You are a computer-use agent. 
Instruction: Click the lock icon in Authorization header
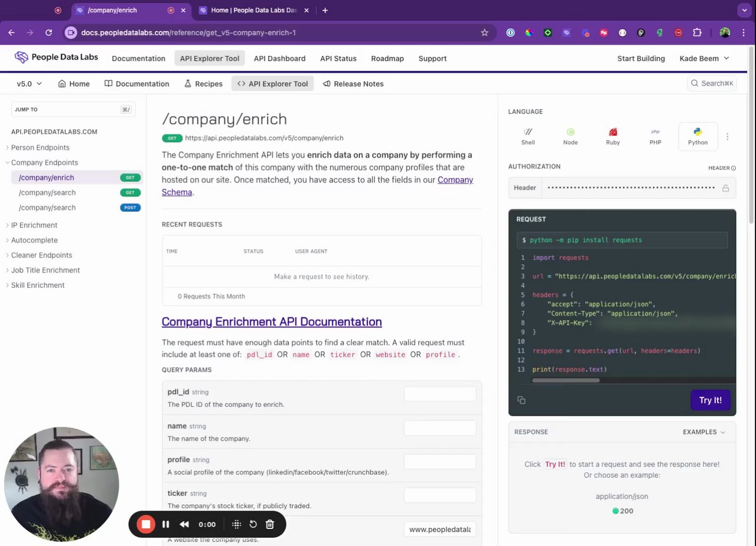tap(725, 188)
